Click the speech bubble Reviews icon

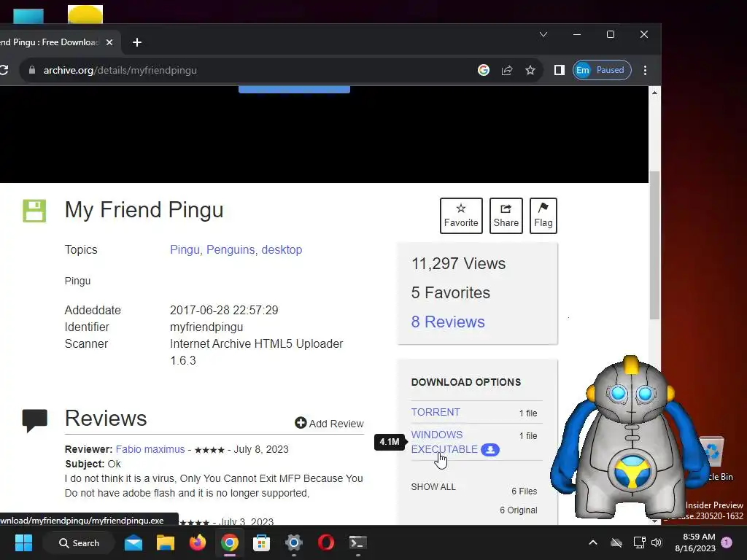35,421
